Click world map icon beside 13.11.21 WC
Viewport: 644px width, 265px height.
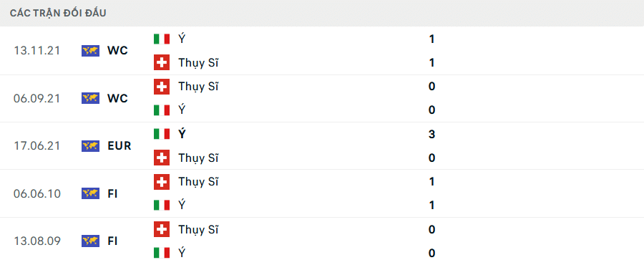tap(90, 51)
